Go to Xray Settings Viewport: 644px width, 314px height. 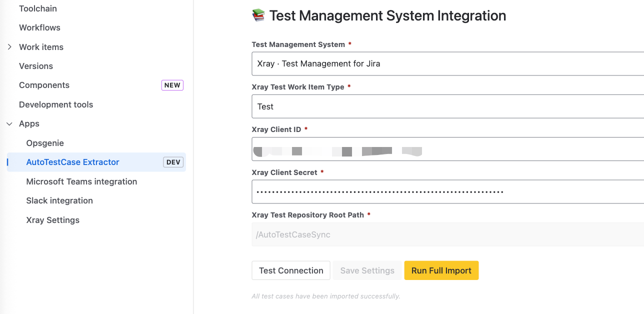point(53,220)
